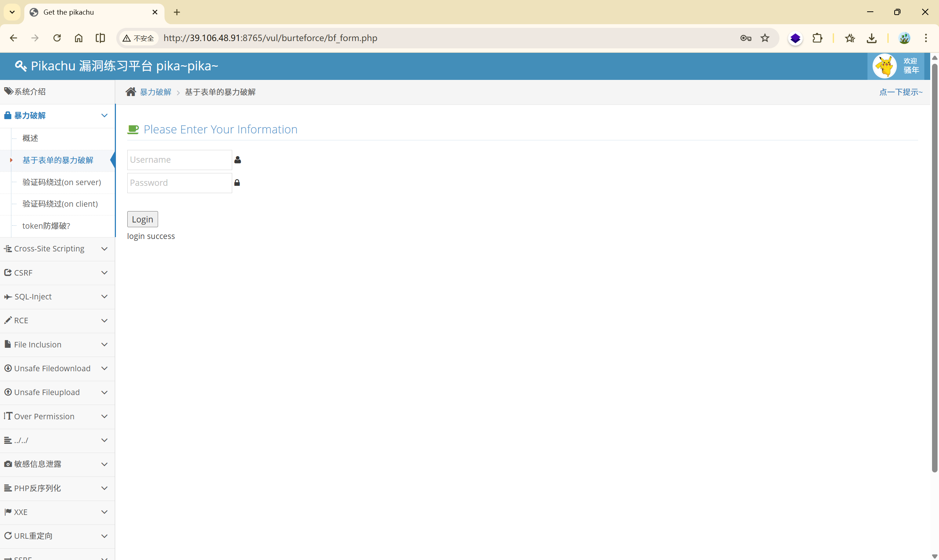Select token防爆破? menu item
This screenshot has width=939, height=560.
tap(46, 226)
